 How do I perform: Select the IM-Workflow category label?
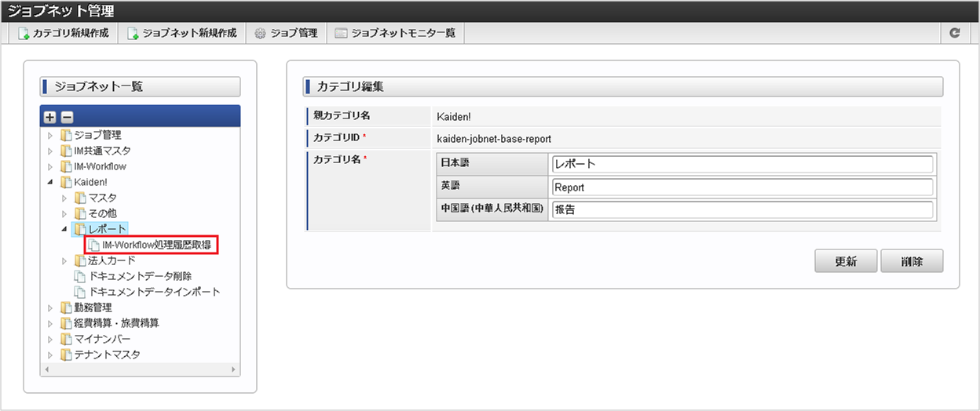click(x=101, y=166)
